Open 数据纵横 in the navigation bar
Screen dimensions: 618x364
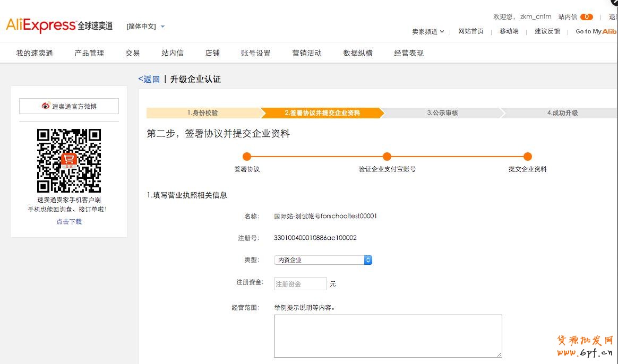coord(358,53)
